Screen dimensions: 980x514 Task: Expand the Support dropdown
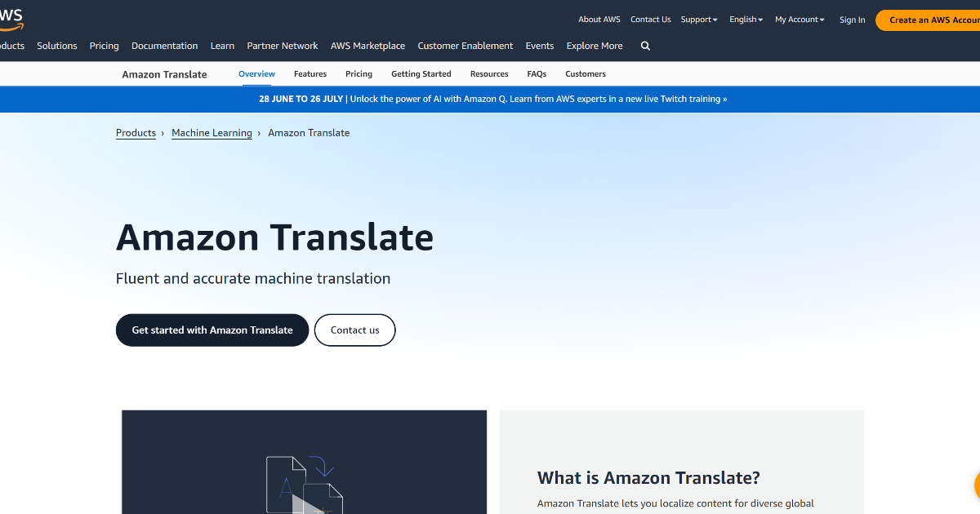point(698,19)
